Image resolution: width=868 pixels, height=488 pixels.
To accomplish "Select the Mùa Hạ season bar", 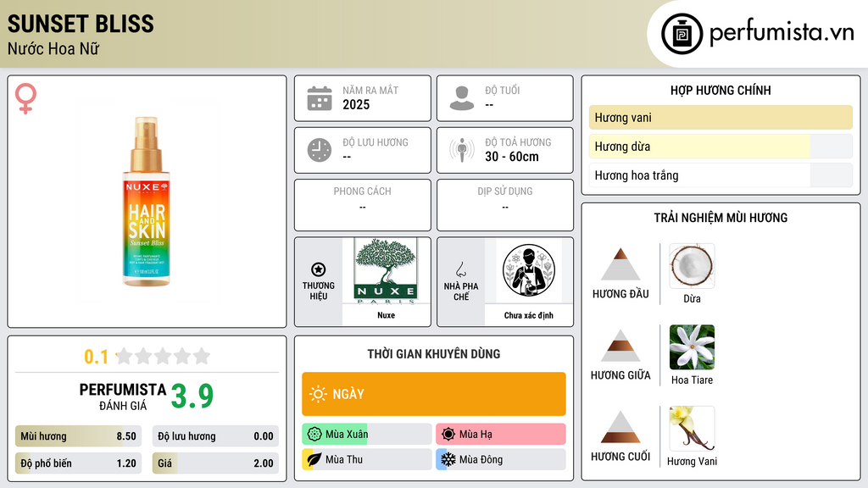I will click(501, 435).
